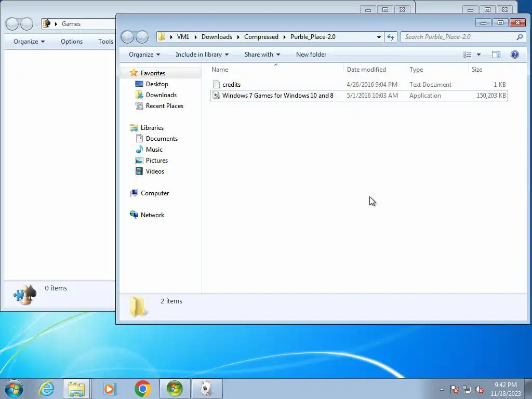Open Recent Places in Favorites
Viewport: 532px width, 399px height.
pos(165,106)
